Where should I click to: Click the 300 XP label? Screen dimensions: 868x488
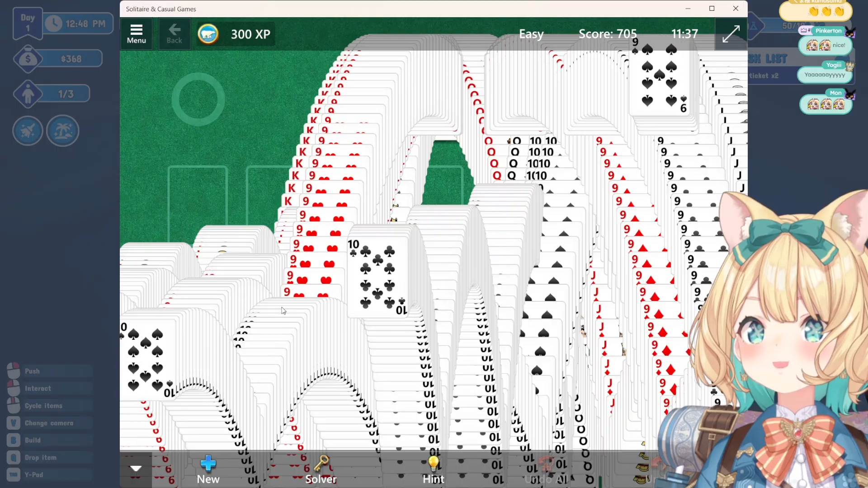(x=250, y=34)
